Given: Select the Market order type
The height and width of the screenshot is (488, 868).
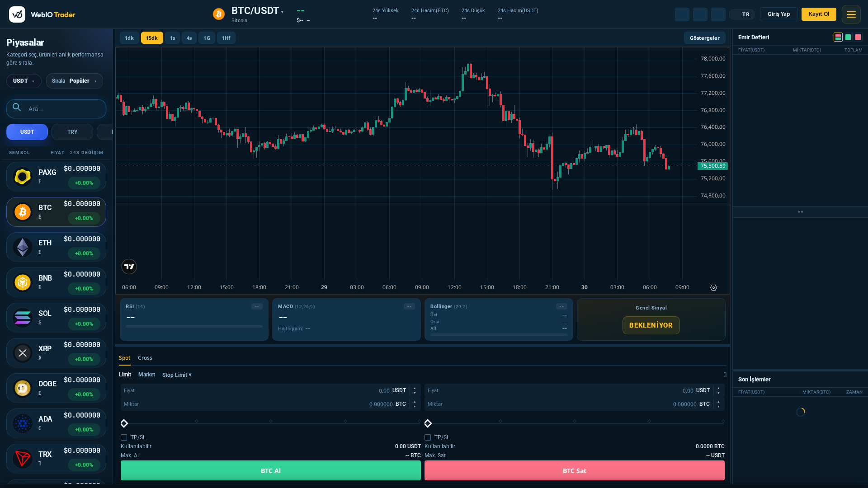Looking at the screenshot, I should (146, 375).
